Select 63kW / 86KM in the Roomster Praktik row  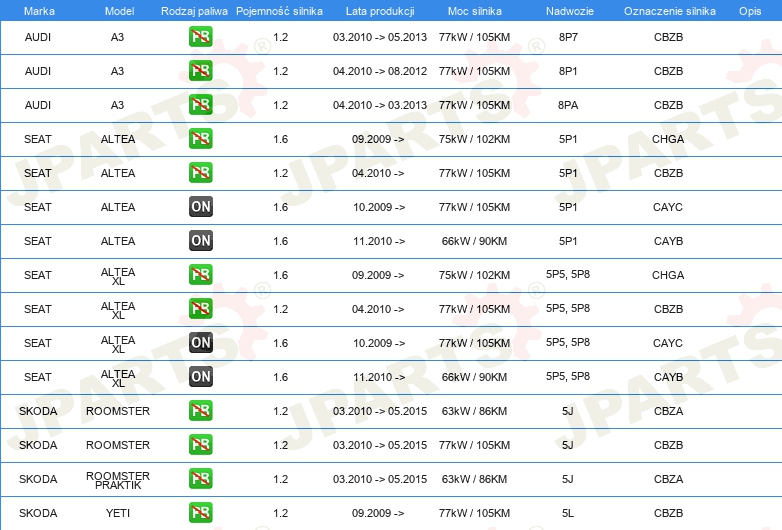tap(474, 479)
